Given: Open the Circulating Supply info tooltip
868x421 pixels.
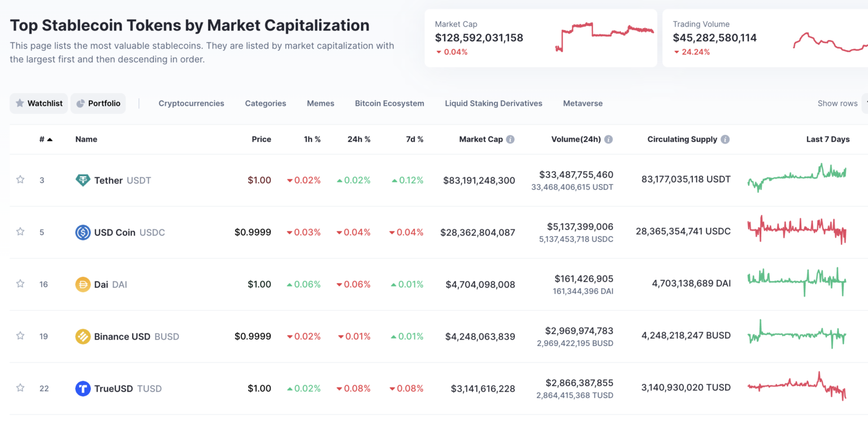Looking at the screenshot, I should (726, 139).
